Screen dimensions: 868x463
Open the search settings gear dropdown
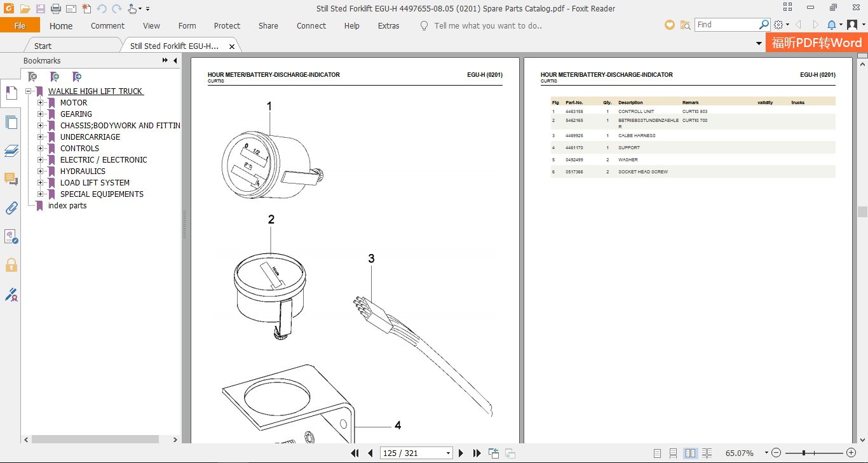(x=782, y=25)
